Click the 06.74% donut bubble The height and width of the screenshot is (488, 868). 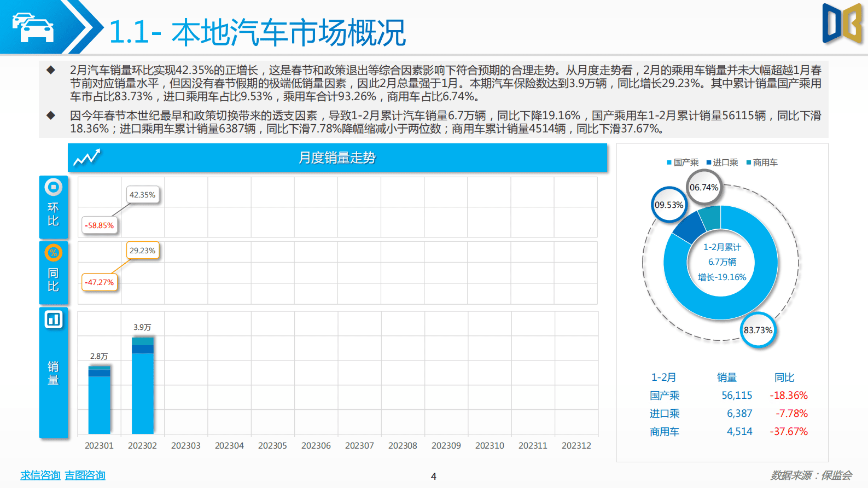point(704,187)
